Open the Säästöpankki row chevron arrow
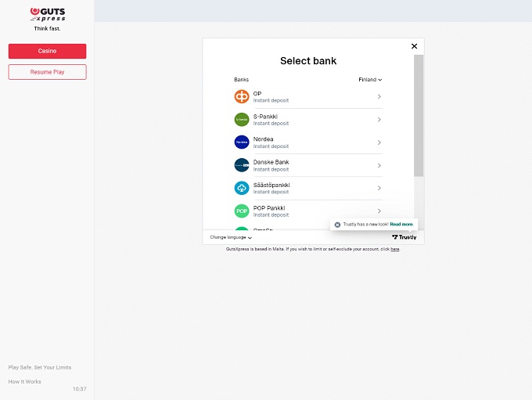The height and width of the screenshot is (400, 532). point(379,188)
